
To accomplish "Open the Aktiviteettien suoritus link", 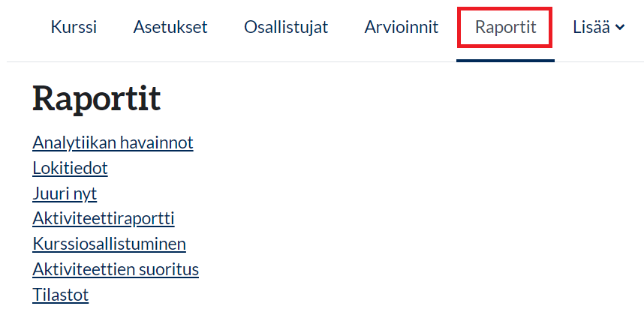I will click(x=116, y=269).
